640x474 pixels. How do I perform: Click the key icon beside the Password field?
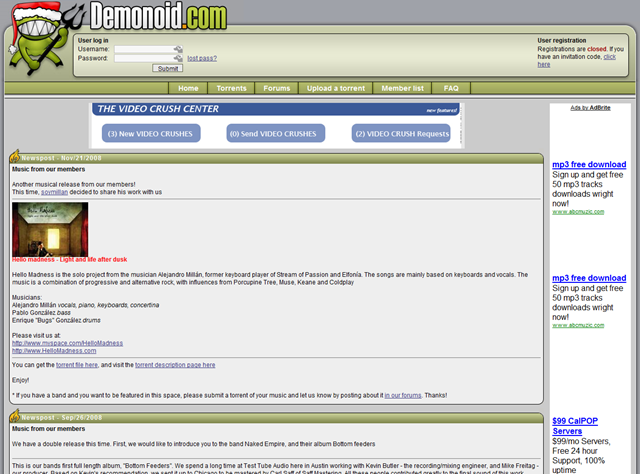pos(178,58)
